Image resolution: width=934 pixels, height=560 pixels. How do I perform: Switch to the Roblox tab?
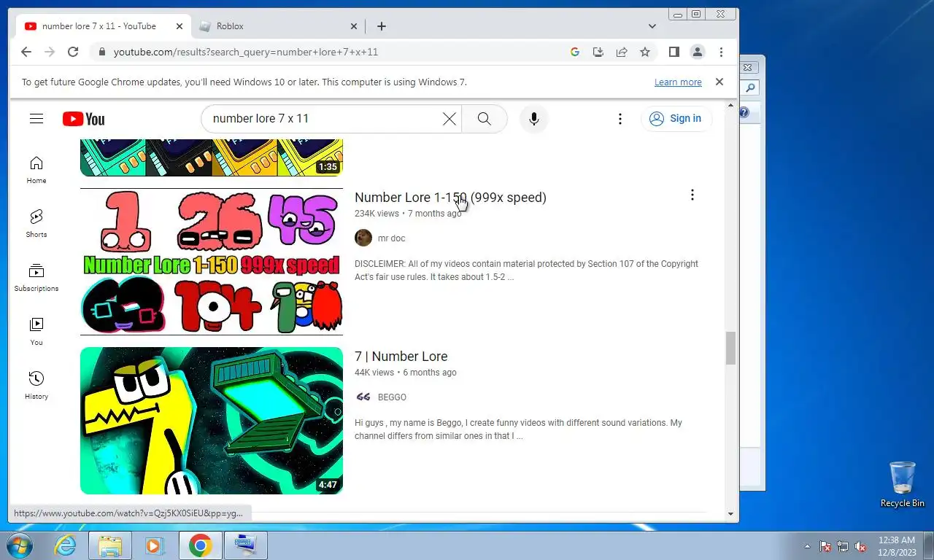(278, 26)
